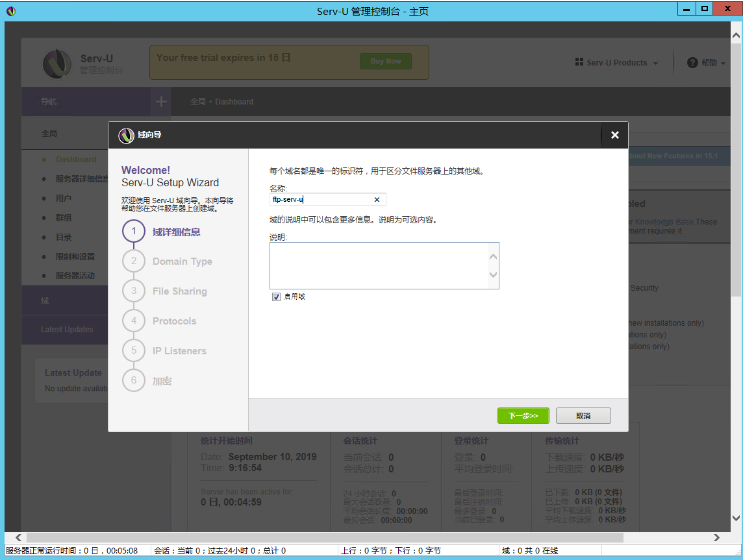Click the window scroll-up arrow
The width and height of the screenshot is (743, 560).
pyautogui.click(x=736, y=36)
